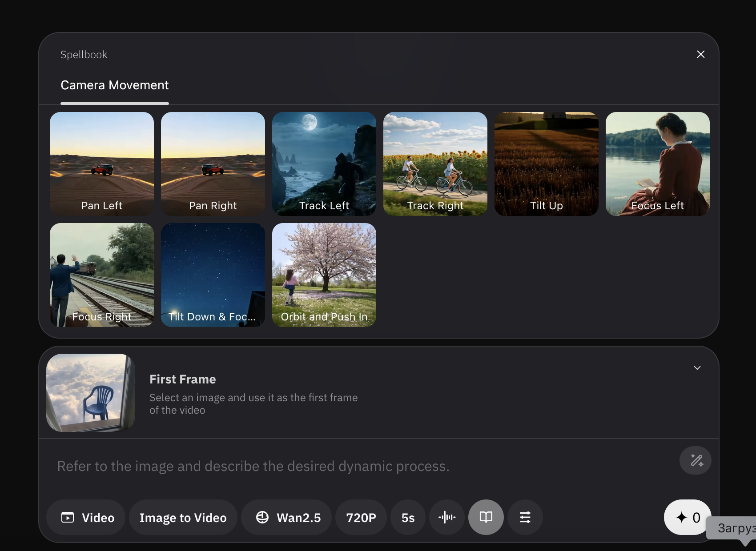This screenshot has height=551, width=756.
Task: Select the Focus Left preset
Action: click(x=657, y=164)
